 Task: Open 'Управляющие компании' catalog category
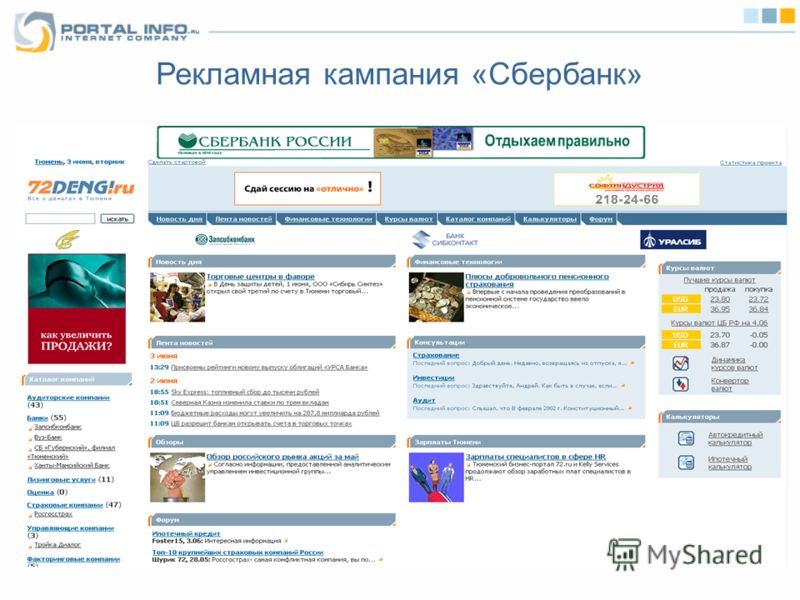[x=70, y=528]
